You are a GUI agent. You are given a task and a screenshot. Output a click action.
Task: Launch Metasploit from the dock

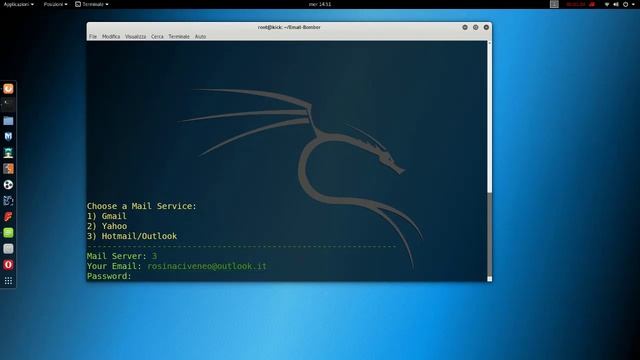[x=8, y=136]
